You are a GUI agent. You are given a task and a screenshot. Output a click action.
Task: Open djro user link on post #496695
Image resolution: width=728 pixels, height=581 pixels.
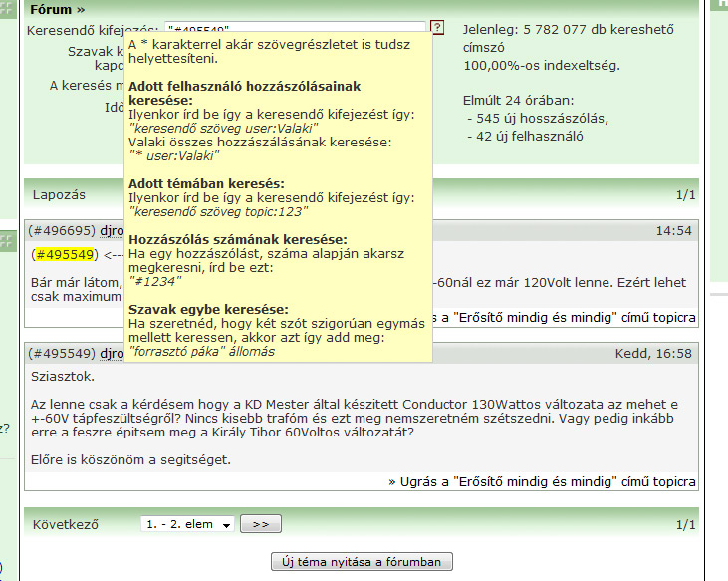112,231
